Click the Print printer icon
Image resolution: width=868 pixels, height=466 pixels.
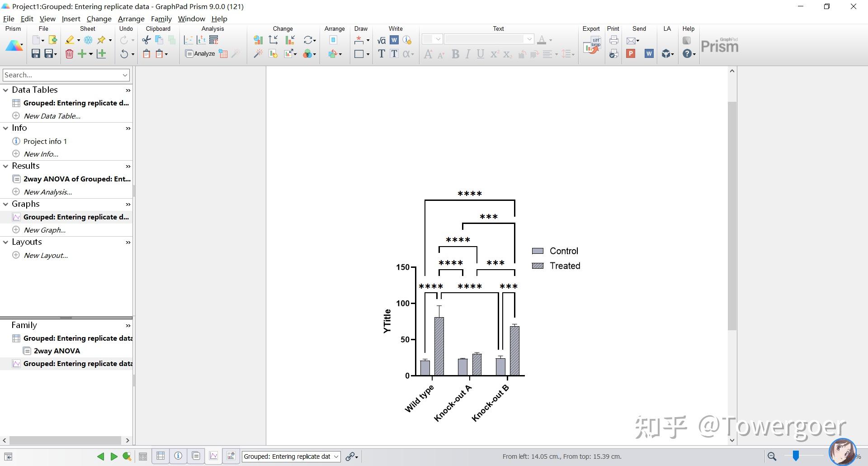(613, 40)
